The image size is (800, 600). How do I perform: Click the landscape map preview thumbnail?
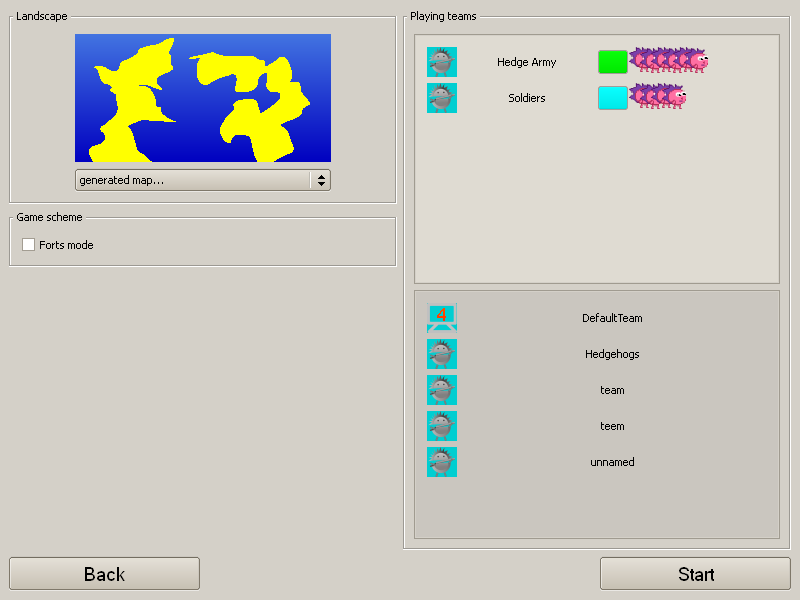(x=203, y=98)
